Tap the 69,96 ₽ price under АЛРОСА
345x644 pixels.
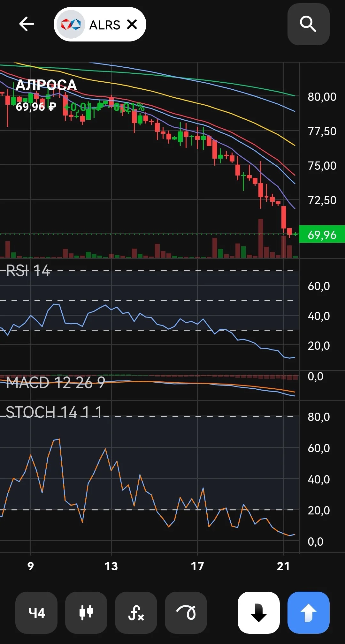click(36, 107)
